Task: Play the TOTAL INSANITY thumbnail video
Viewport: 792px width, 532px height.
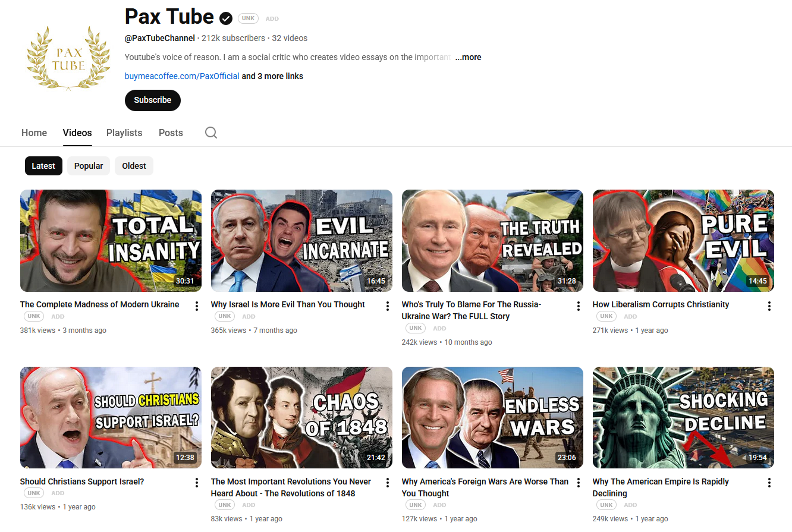Action: coord(111,241)
